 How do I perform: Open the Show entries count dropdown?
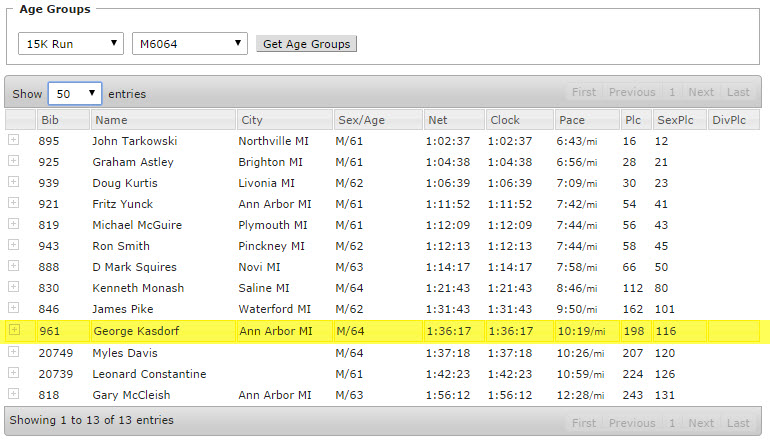click(74, 93)
